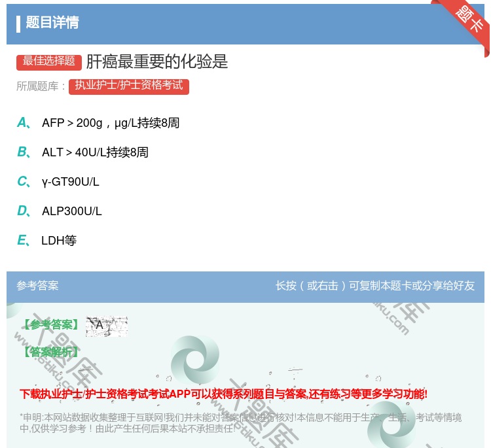Click the answer image showing letter A
The height and width of the screenshot is (448, 491).
(107, 326)
